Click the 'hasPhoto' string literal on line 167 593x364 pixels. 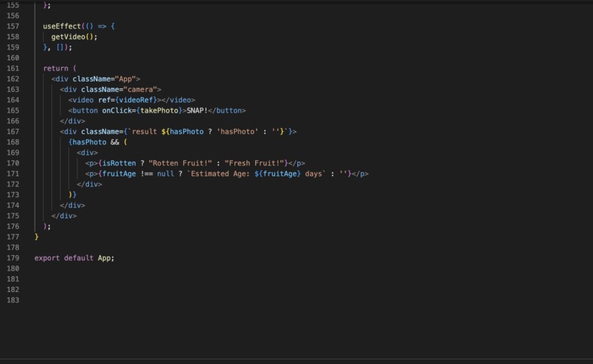point(237,132)
